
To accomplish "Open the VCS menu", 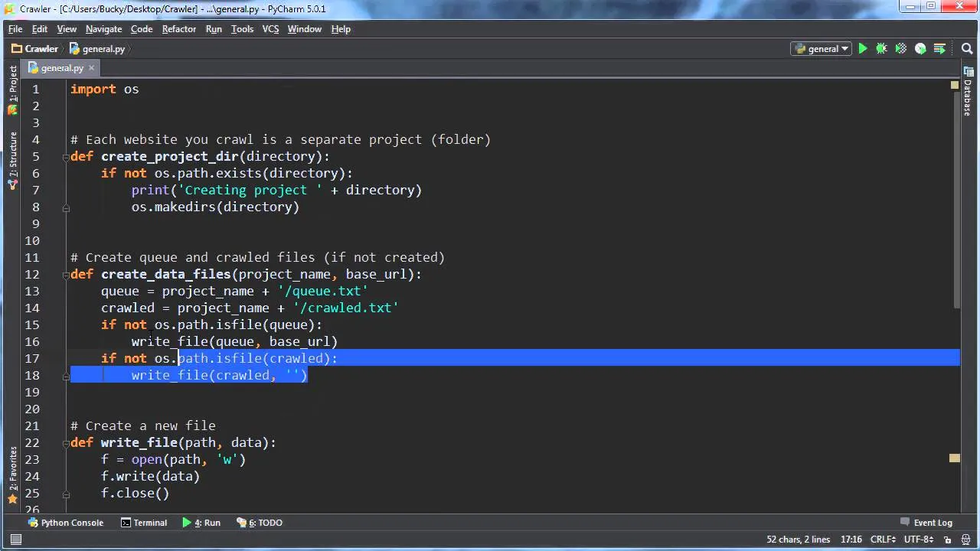I will click(x=271, y=28).
